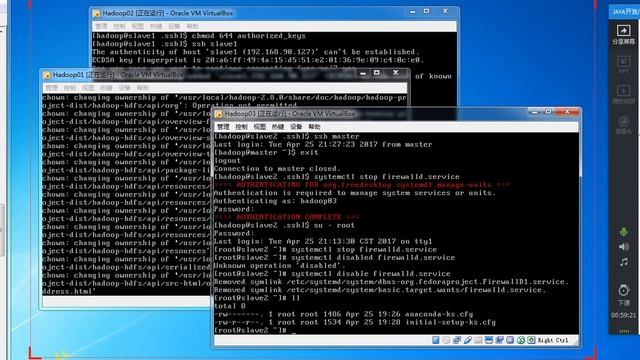Image resolution: width=640 pixels, height=360 pixels.
Task: Open the 帮助 menu in the Hadoop01 window
Action: (x=143, y=88)
